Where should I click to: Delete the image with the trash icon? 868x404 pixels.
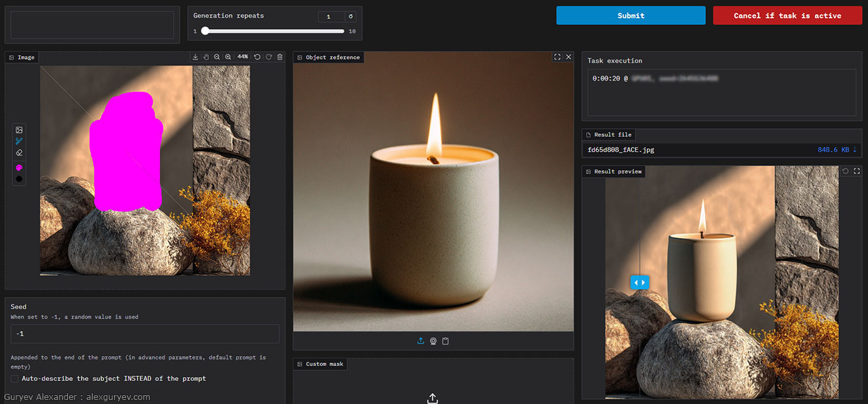click(279, 57)
